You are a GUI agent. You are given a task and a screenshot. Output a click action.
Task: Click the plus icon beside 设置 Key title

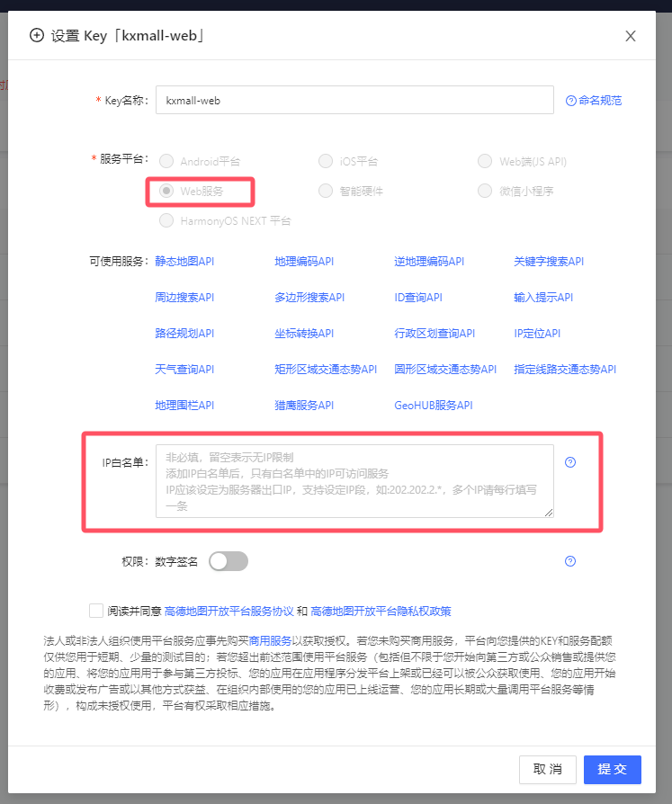(37, 36)
